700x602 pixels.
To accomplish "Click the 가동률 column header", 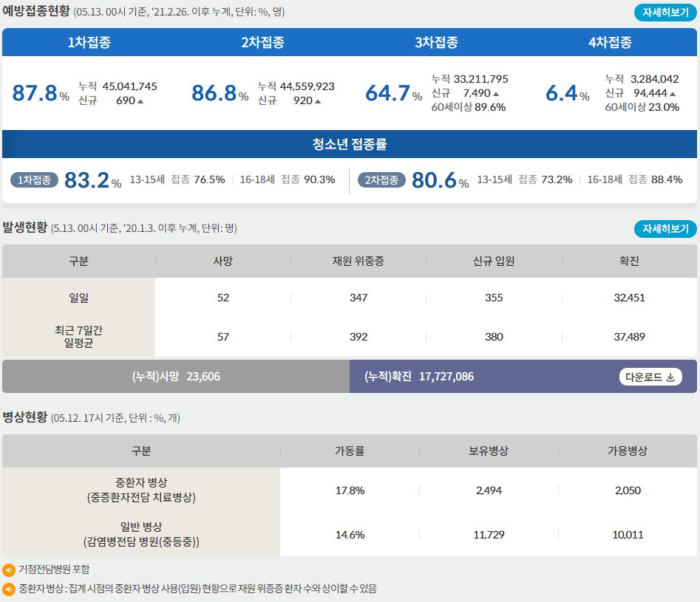I will click(350, 451).
